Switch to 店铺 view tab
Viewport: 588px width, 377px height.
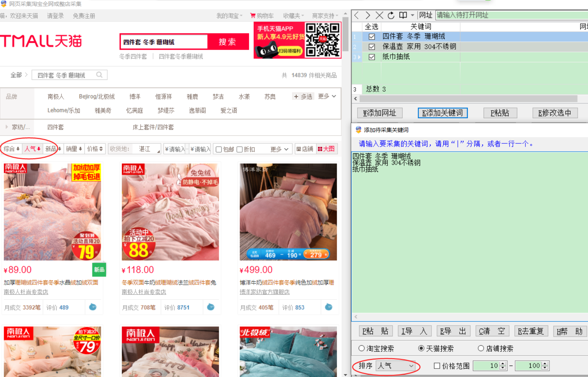pos(305,149)
